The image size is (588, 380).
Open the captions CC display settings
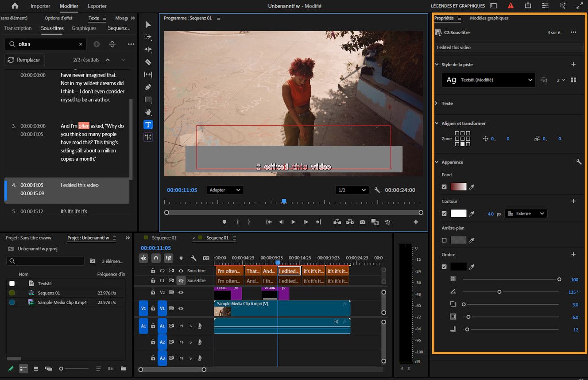[x=206, y=258]
